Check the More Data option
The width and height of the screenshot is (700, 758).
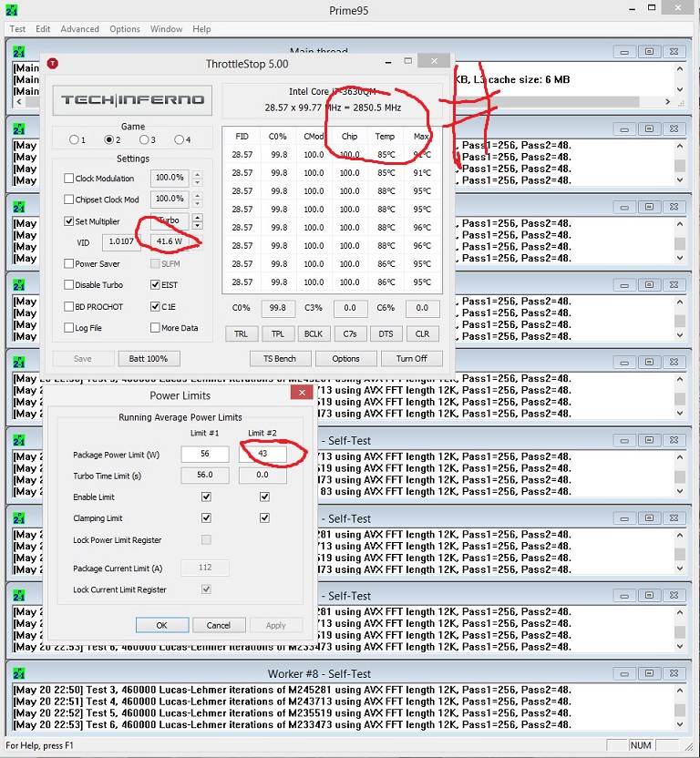[x=155, y=328]
